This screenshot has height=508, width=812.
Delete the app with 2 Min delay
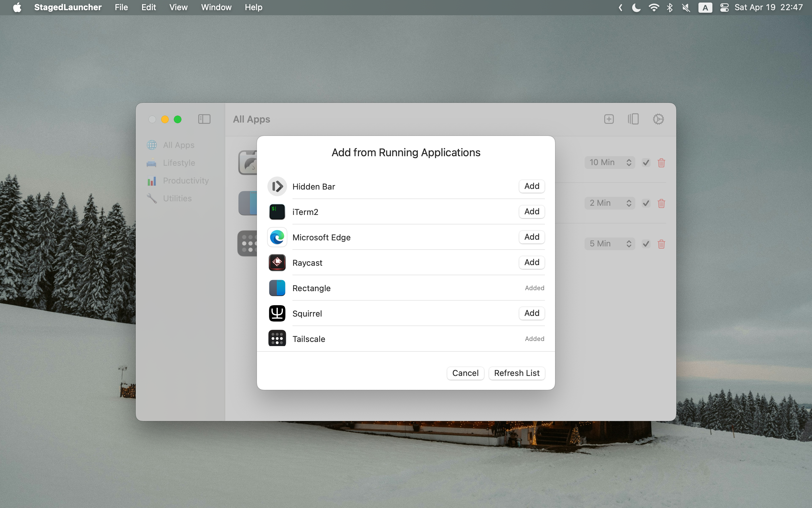click(661, 203)
